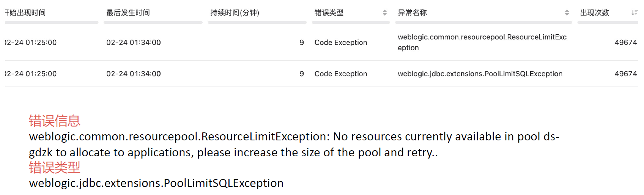Select the PoolLimitSQLException exception name cell
The width and height of the screenshot is (644, 195).
(480, 74)
